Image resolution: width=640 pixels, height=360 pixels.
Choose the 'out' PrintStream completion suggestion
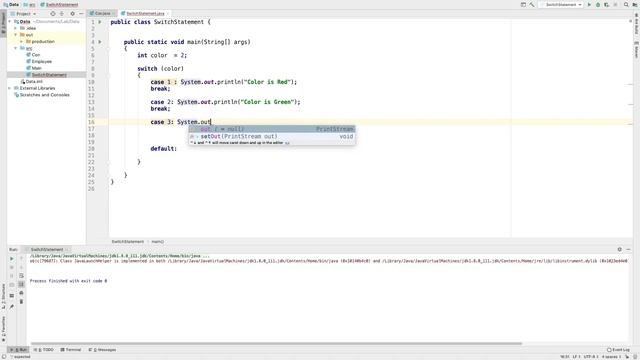coord(272,129)
